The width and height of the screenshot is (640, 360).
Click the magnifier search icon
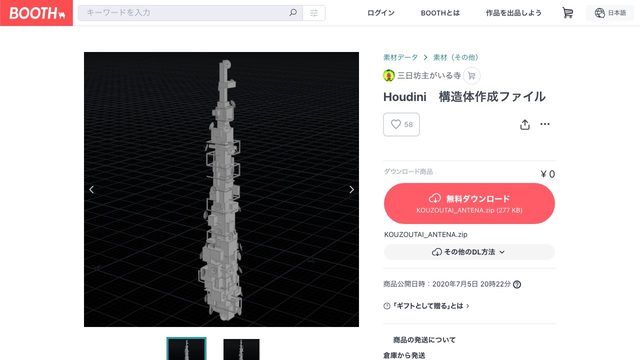[293, 13]
